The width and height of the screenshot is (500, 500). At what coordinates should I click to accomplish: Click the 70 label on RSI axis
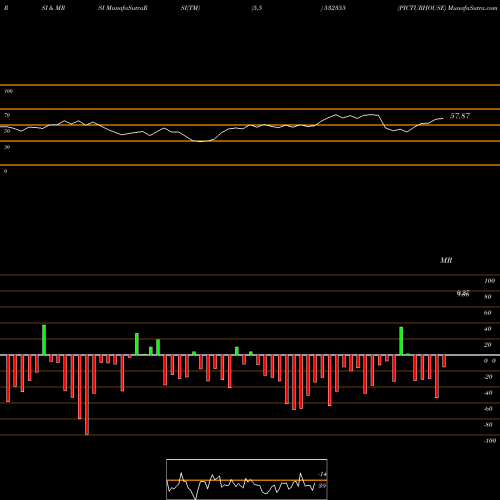7,115
